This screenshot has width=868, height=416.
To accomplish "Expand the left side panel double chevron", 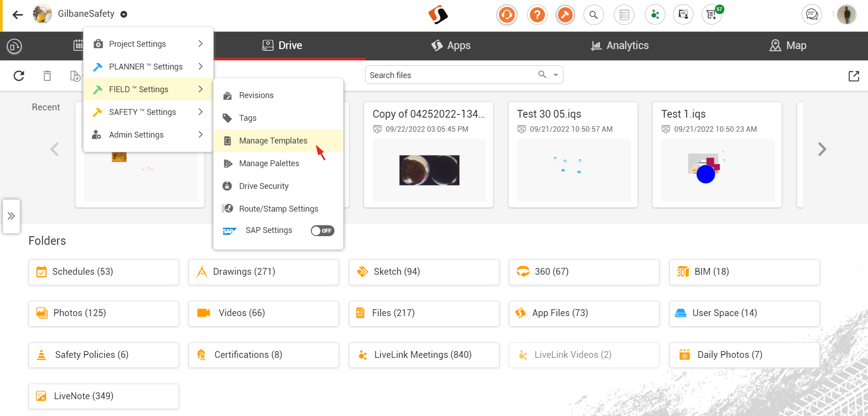I will tap(11, 216).
